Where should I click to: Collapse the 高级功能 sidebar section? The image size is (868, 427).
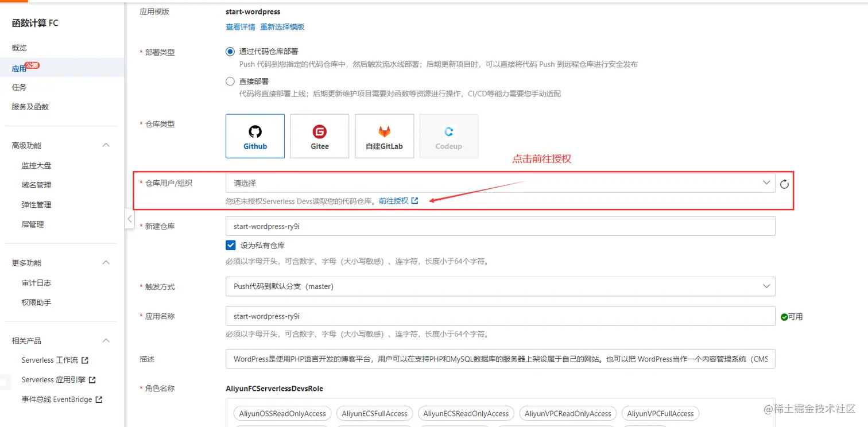tap(106, 145)
